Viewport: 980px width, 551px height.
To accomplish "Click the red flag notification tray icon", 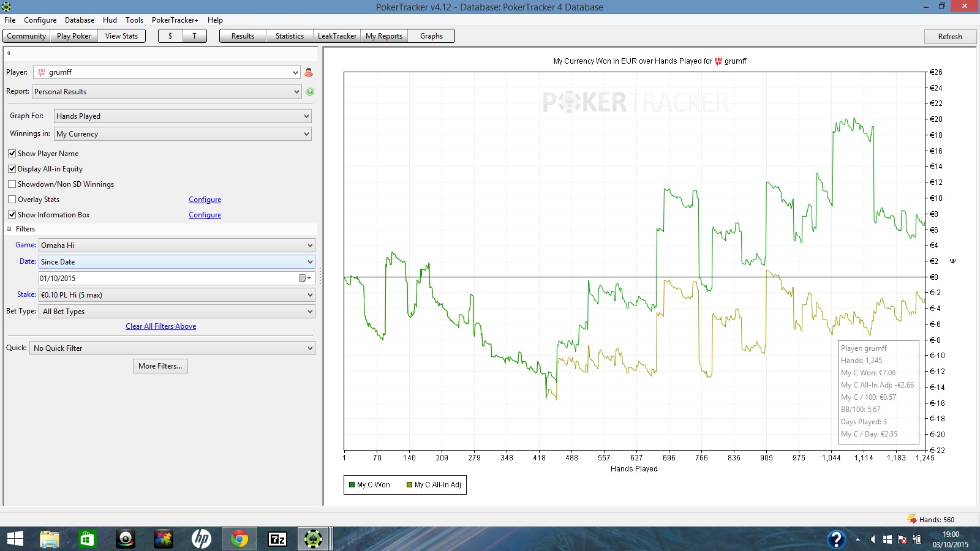I will [x=902, y=539].
